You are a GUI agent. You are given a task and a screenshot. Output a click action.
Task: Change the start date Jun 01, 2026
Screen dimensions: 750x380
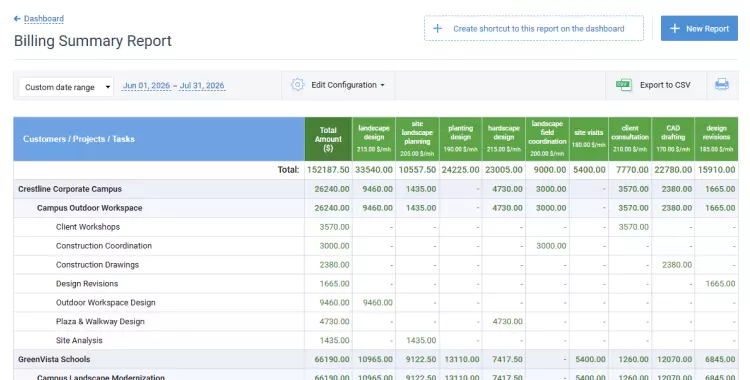pyautogui.click(x=146, y=86)
